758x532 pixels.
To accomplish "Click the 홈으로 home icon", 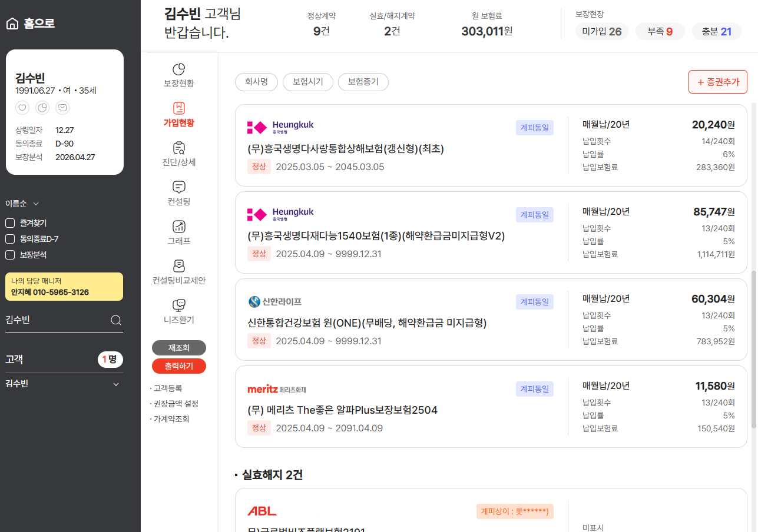I will [x=12, y=24].
